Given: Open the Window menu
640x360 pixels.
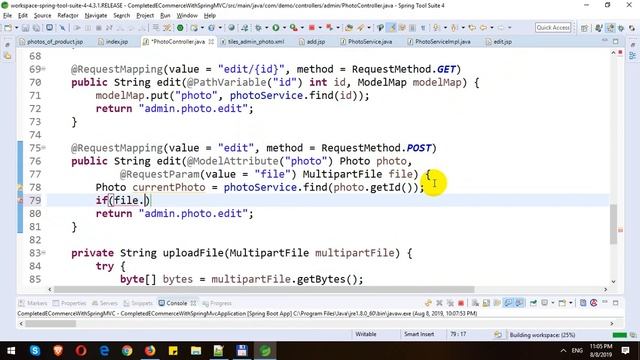Looking at the screenshot, I should pyautogui.click(x=187, y=16).
